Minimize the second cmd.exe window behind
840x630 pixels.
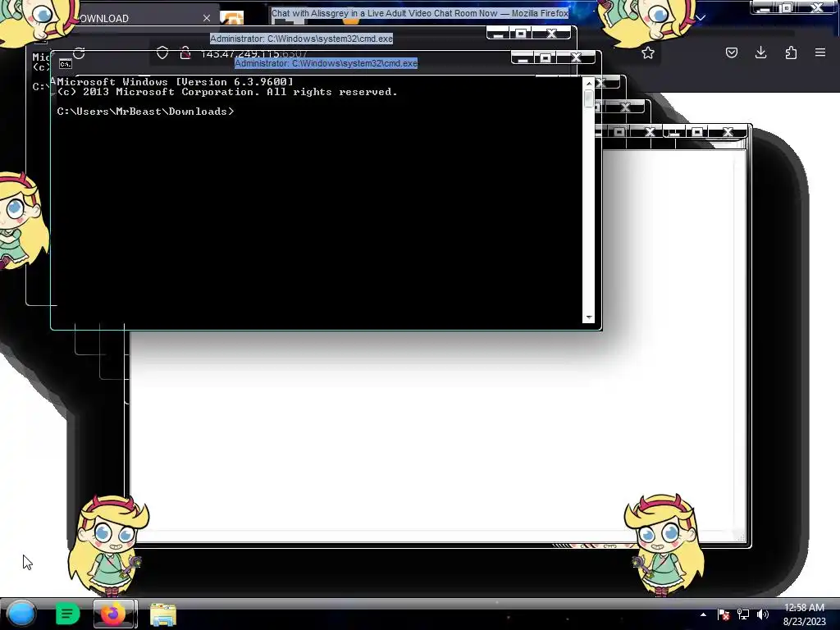click(x=498, y=34)
